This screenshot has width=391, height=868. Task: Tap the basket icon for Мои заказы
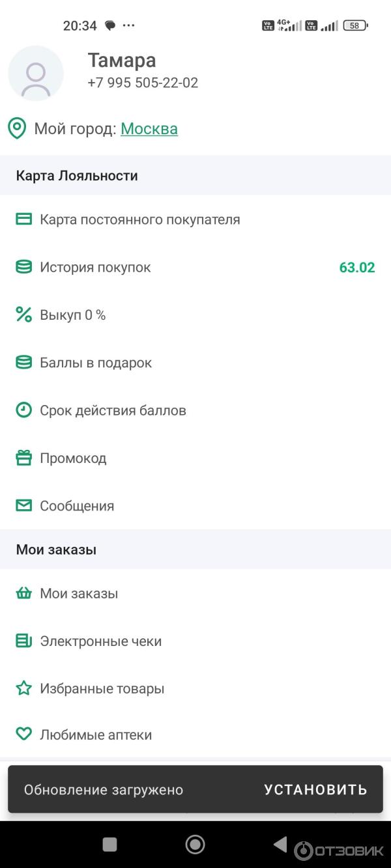(x=24, y=593)
